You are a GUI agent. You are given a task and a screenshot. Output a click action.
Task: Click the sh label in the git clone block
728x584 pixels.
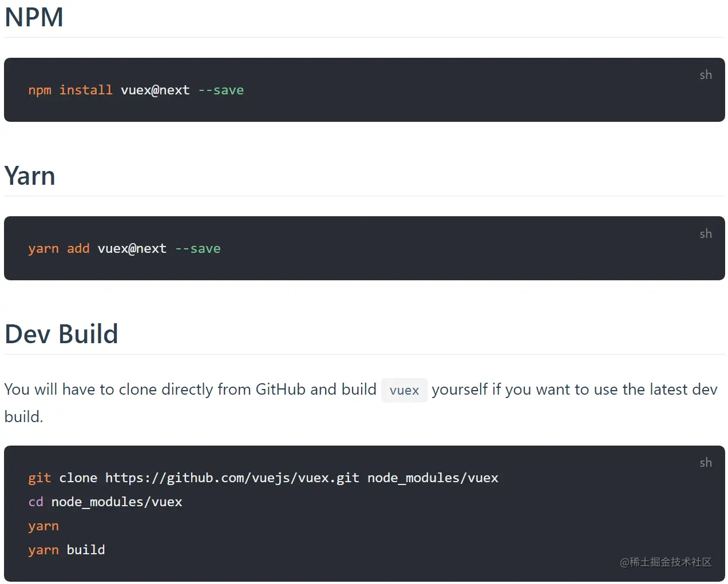pyautogui.click(x=706, y=463)
